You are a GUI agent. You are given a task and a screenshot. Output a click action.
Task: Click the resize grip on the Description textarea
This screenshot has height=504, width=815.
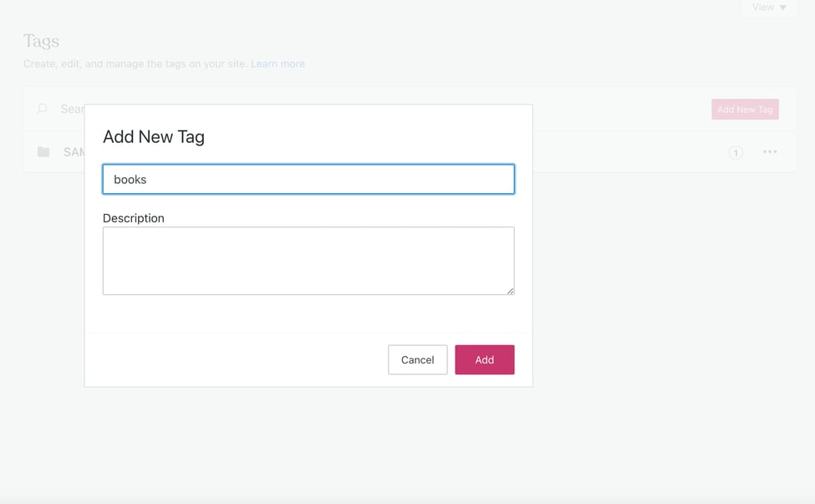509,291
